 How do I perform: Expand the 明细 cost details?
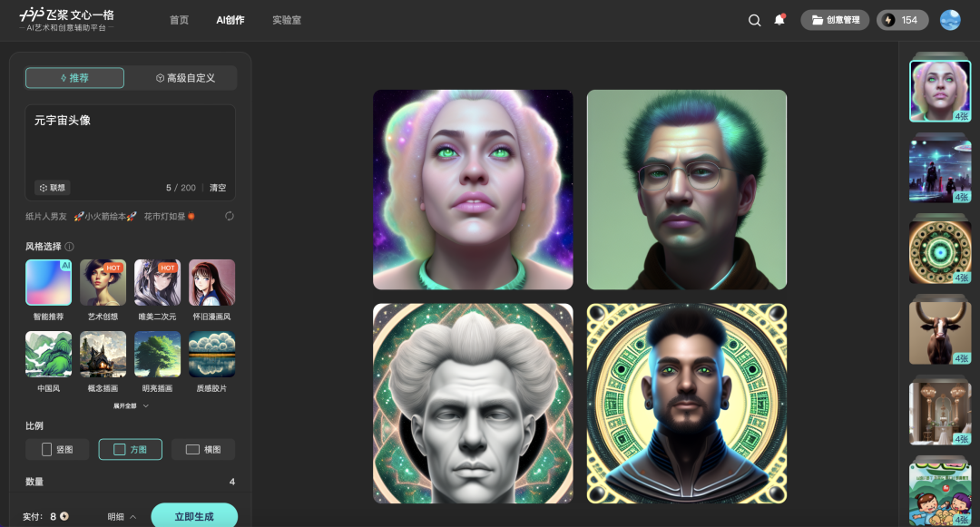click(x=122, y=516)
